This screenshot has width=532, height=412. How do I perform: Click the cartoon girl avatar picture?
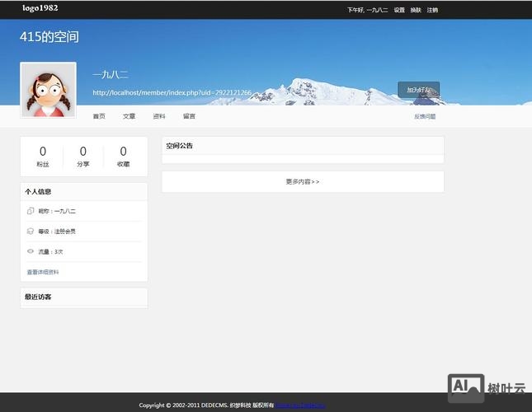(48, 91)
